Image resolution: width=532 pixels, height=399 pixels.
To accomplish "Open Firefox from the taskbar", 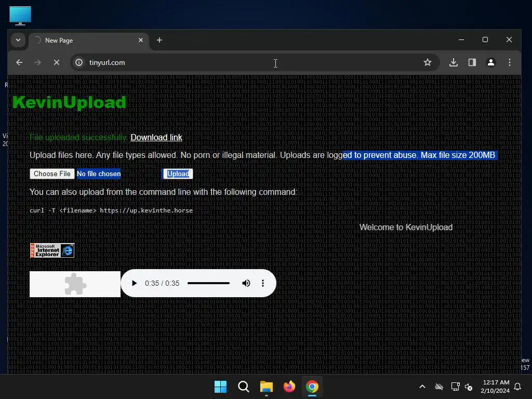I will pyautogui.click(x=289, y=387).
